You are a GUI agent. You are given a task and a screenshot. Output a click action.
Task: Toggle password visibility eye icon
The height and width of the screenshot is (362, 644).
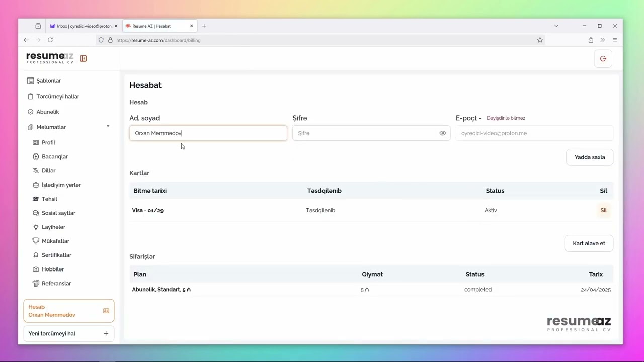coord(442,133)
